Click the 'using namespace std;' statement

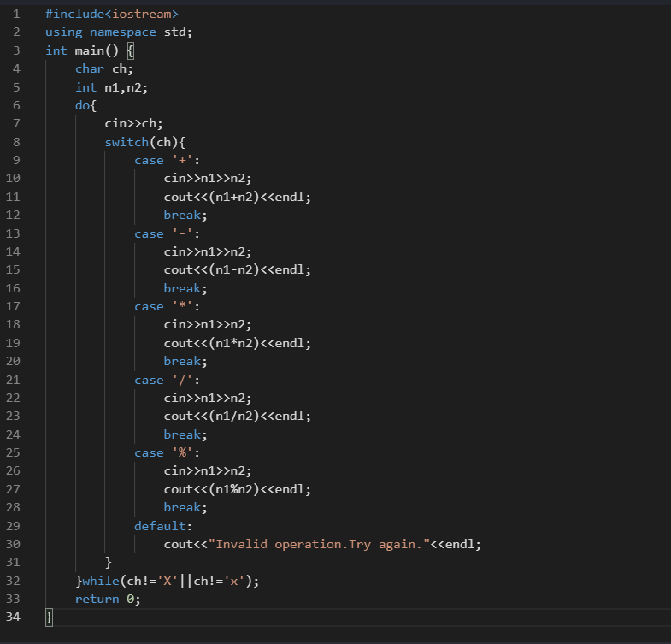pos(119,32)
